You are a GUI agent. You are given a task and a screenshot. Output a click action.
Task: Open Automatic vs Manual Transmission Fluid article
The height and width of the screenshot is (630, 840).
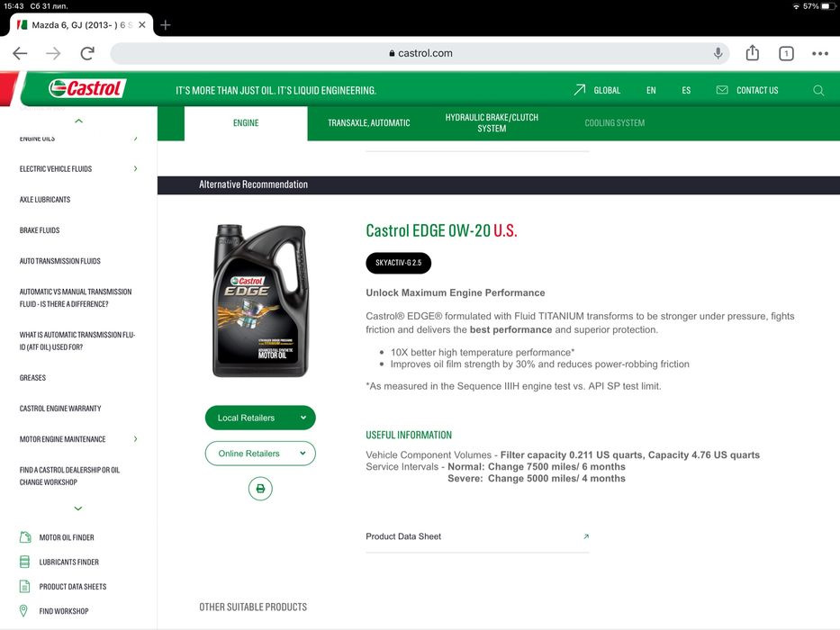(76, 298)
